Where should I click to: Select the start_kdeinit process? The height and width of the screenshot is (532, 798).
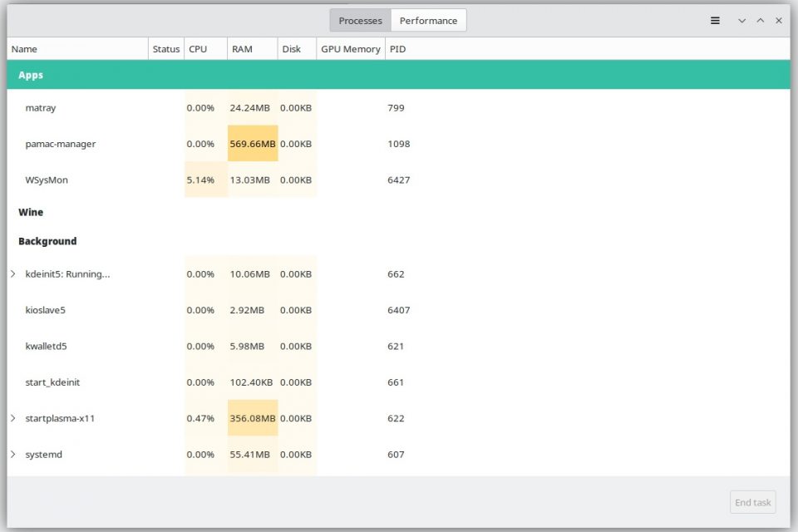coord(398,382)
